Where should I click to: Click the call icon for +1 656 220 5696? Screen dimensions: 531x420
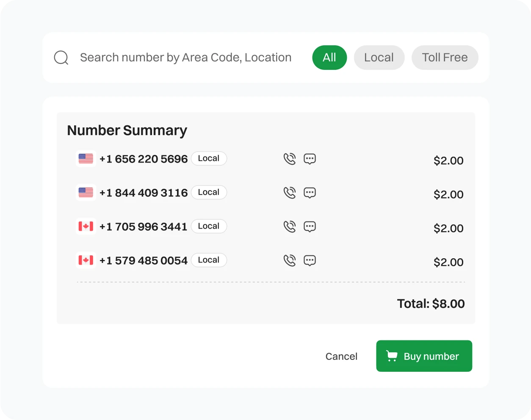290,159
